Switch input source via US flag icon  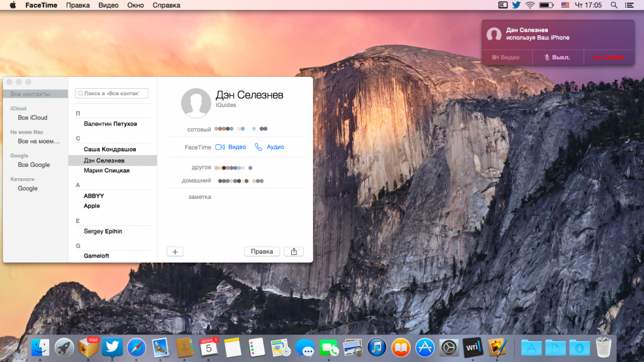click(565, 5)
